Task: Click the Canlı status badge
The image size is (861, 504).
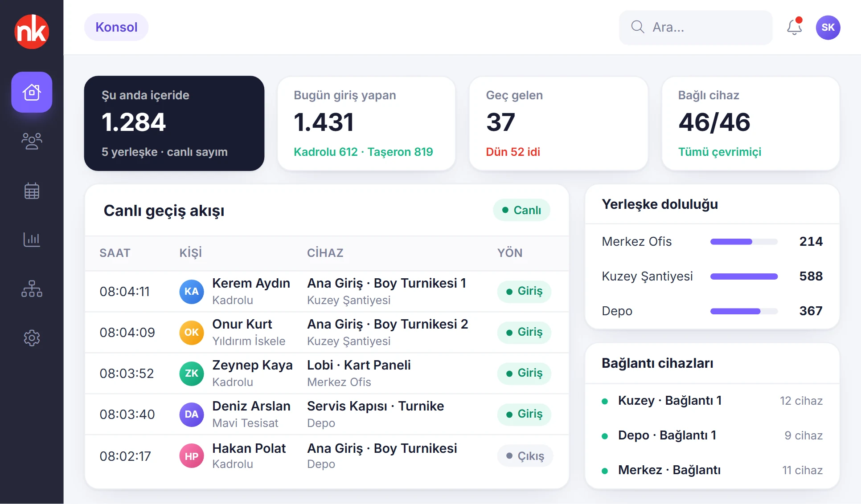Action: (x=521, y=210)
